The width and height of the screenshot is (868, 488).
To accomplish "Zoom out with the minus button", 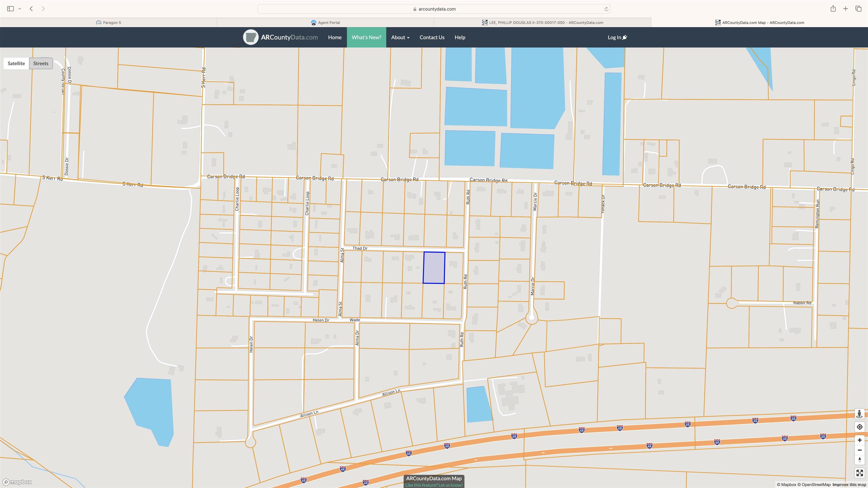I will point(859,450).
